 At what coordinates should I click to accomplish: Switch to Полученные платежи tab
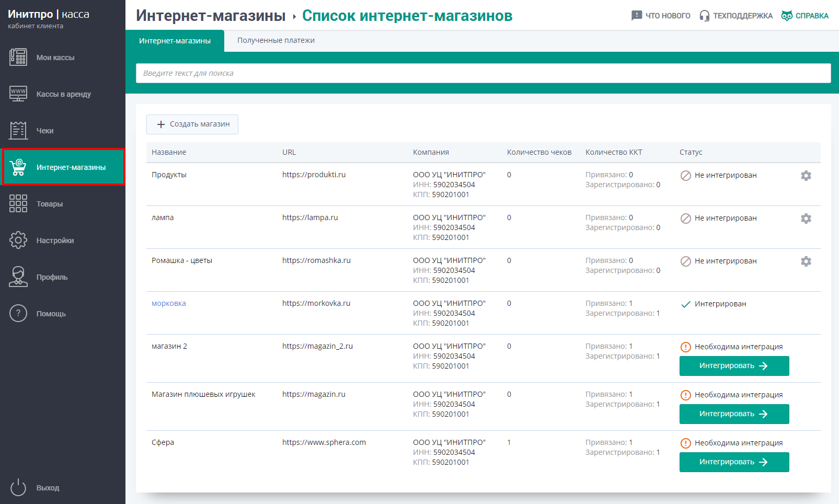point(276,40)
